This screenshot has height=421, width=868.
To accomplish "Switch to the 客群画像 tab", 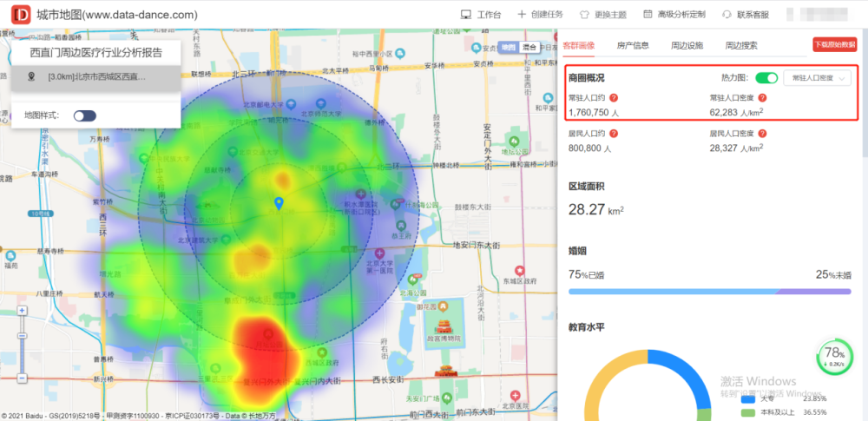I will coord(578,45).
